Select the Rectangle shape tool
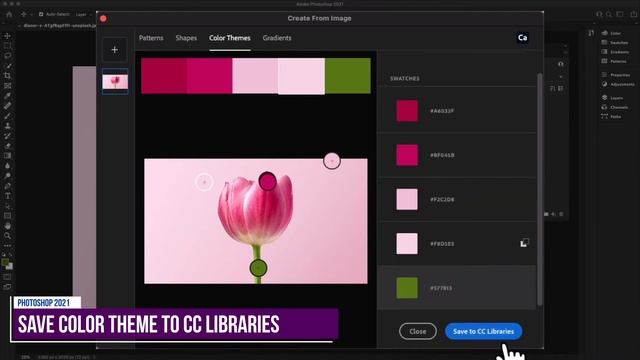The width and height of the screenshot is (640, 360). (7, 216)
